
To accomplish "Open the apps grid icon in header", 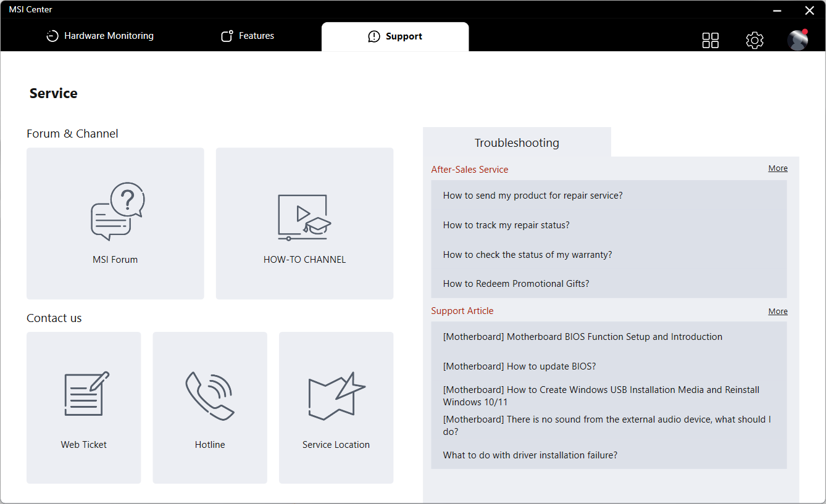I will click(711, 40).
